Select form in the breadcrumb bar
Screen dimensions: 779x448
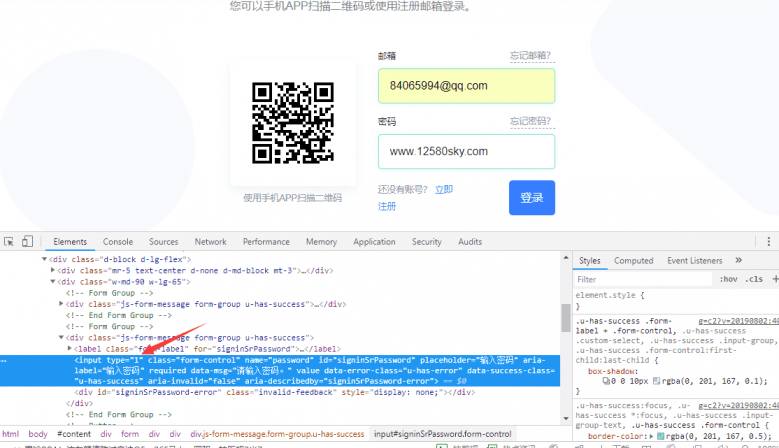tap(130, 434)
